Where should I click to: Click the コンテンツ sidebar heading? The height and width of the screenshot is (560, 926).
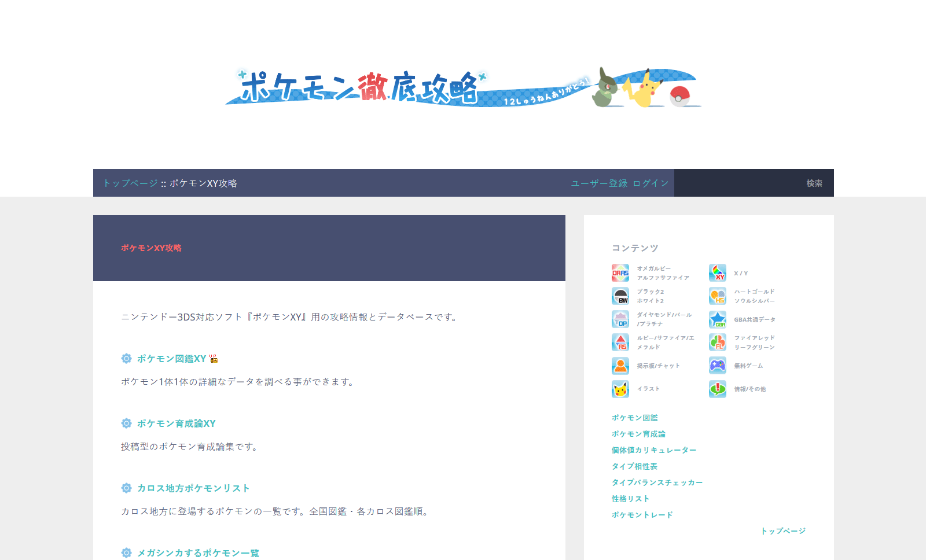point(635,248)
